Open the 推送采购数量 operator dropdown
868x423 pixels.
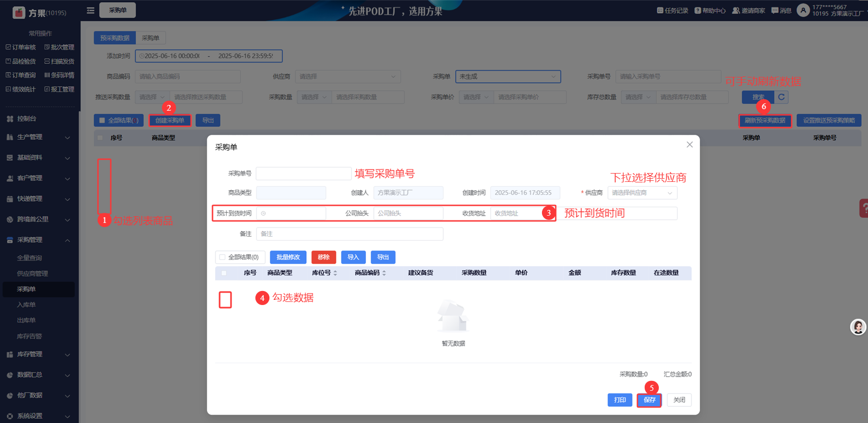(x=152, y=97)
